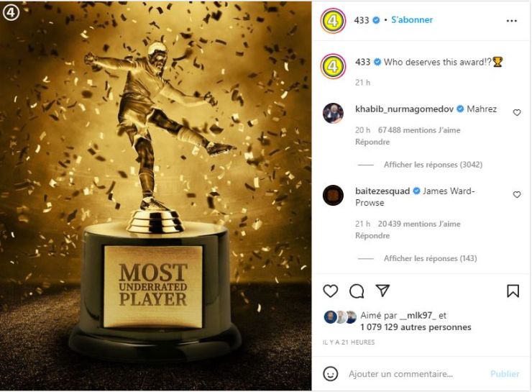Image resolution: width=532 pixels, height=392 pixels.
Task: Open the three-dot options menu
Action: pos(511,21)
